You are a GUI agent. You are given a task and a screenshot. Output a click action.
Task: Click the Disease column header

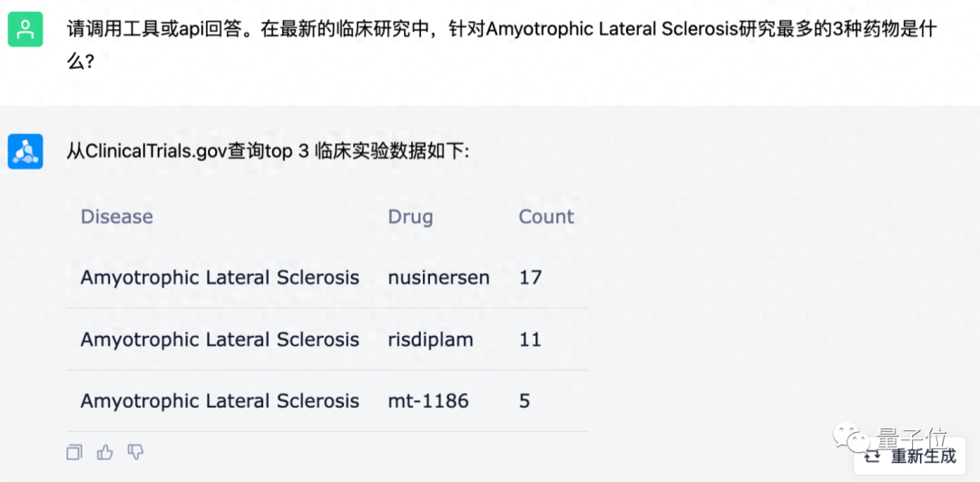click(x=116, y=217)
